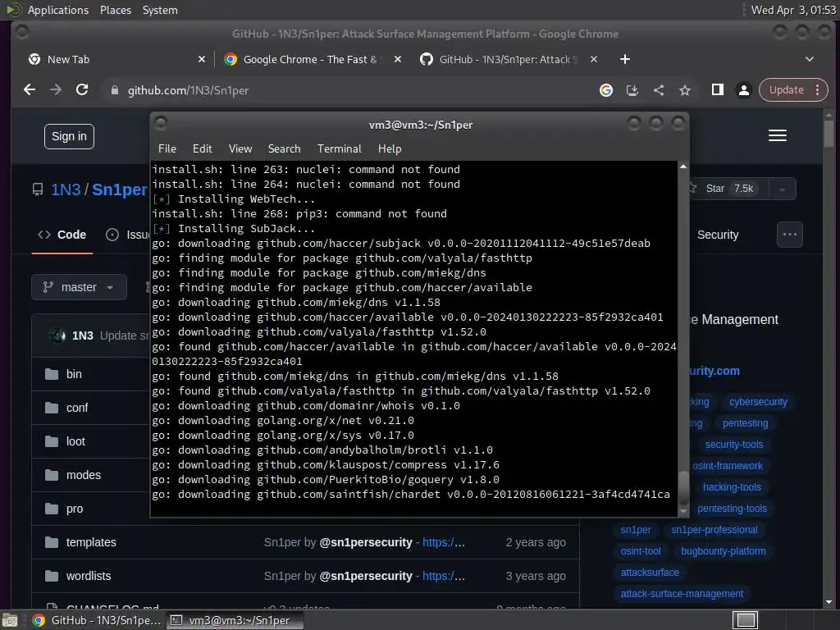Switch to GitHub window in bottom taskbar

point(97,620)
